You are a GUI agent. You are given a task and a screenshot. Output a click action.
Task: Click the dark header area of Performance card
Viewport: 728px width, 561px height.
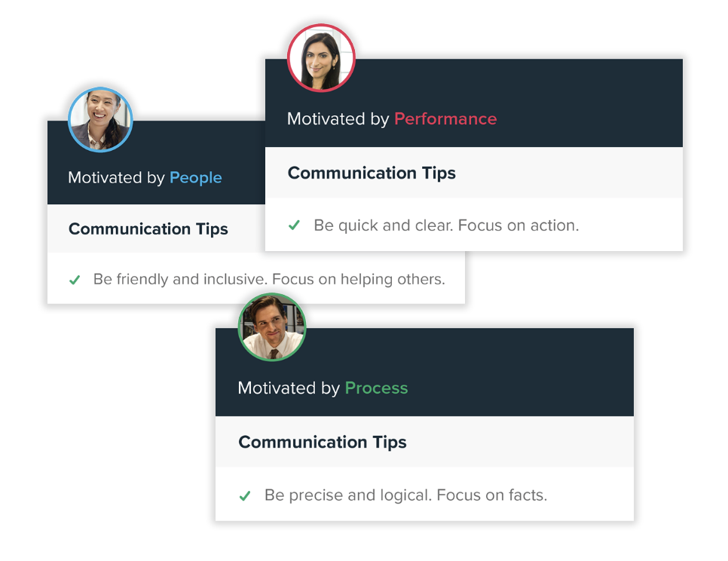point(473,103)
